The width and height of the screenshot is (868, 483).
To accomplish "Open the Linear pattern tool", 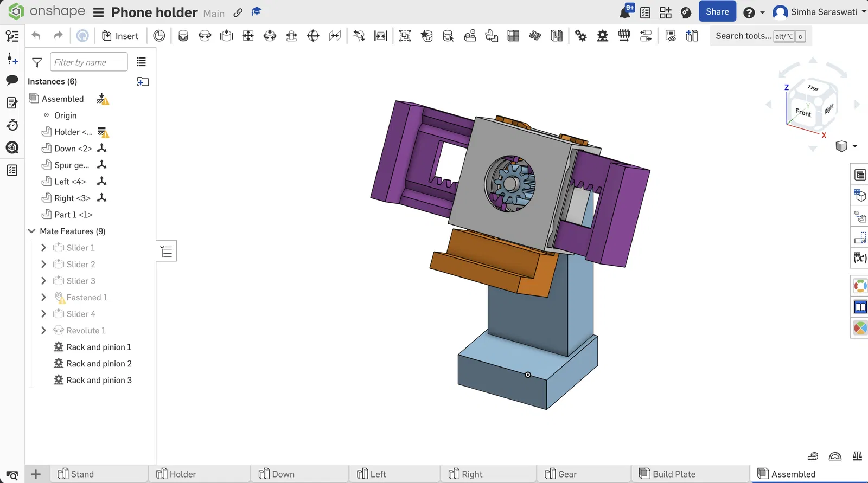I will coord(513,36).
